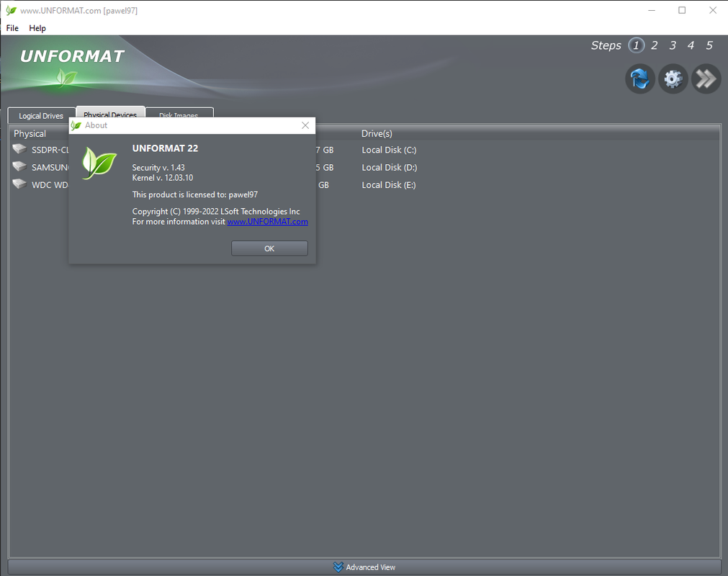Click the About dialog title icon
Viewport: 728px width, 576px height.
coord(76,125)
